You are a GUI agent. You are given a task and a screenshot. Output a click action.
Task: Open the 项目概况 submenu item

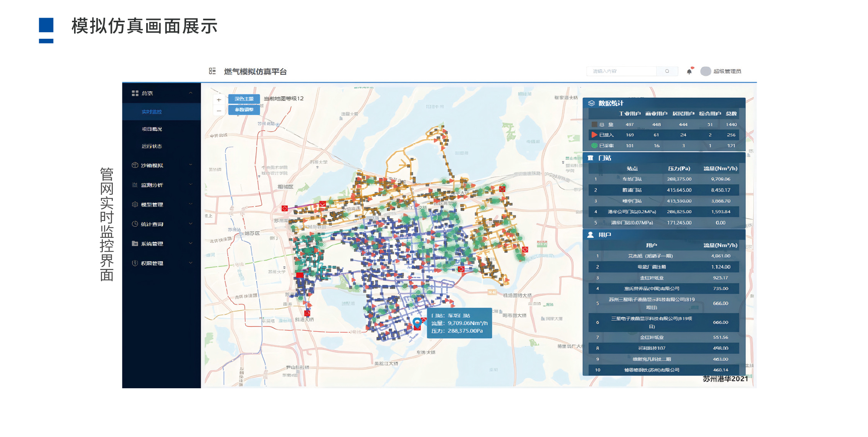point(152,129)
